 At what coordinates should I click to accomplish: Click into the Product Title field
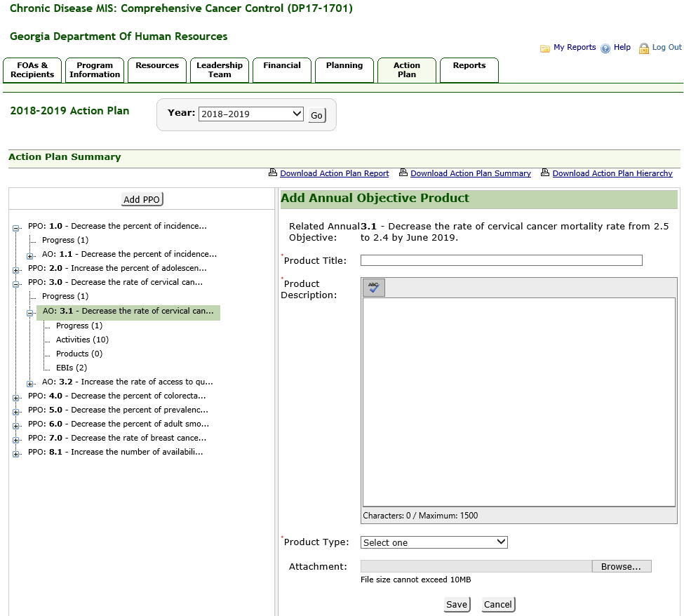tap(501, 260)
